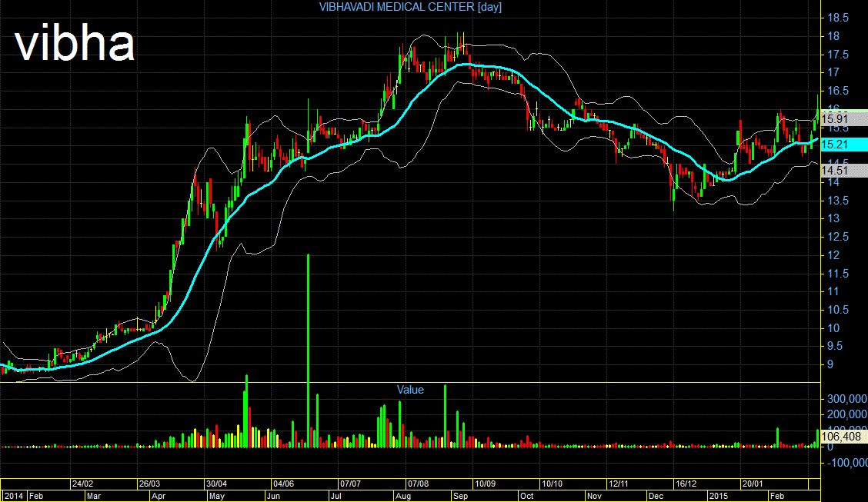Click the 12.5 price axis label

(x=837, y=237)
